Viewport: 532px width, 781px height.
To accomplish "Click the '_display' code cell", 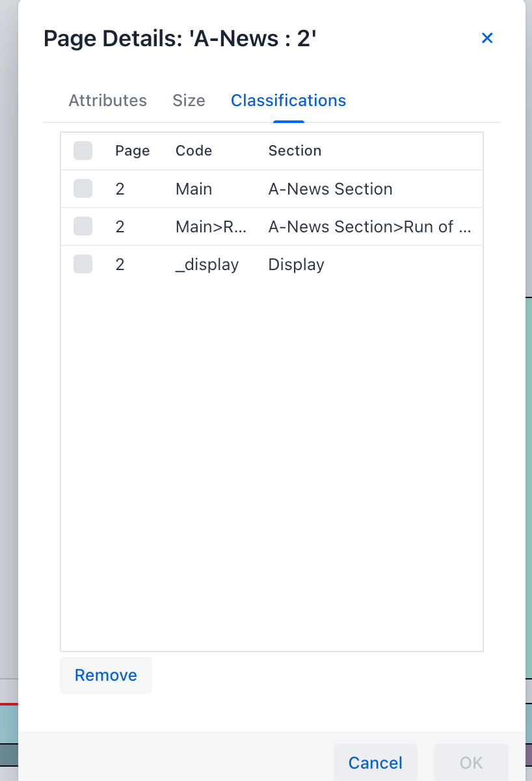I will click(207, 265).
